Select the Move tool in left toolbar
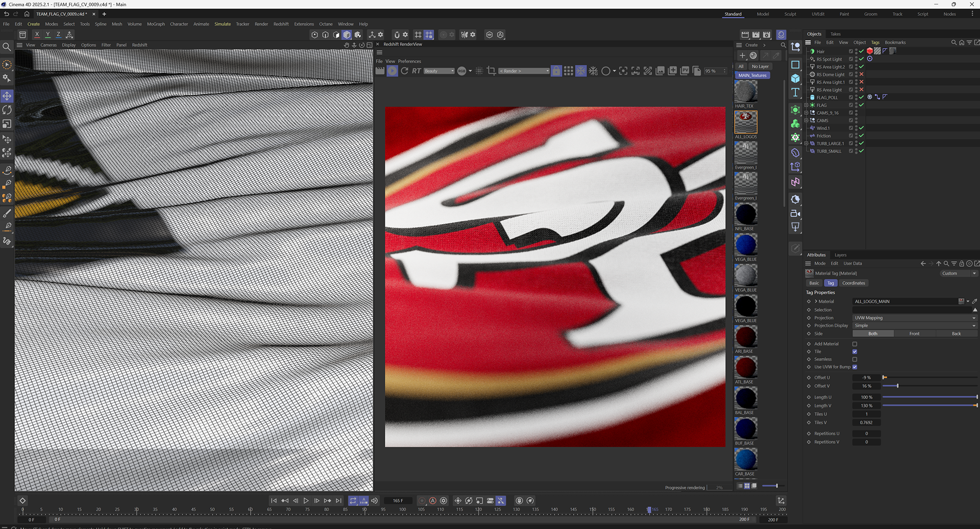 coord(7,96)
